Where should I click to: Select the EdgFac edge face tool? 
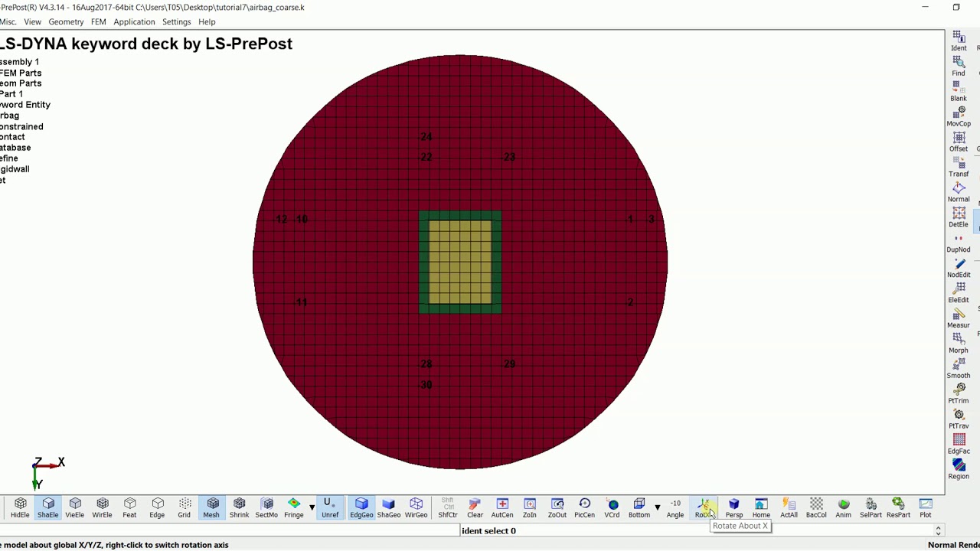point(959,445)
